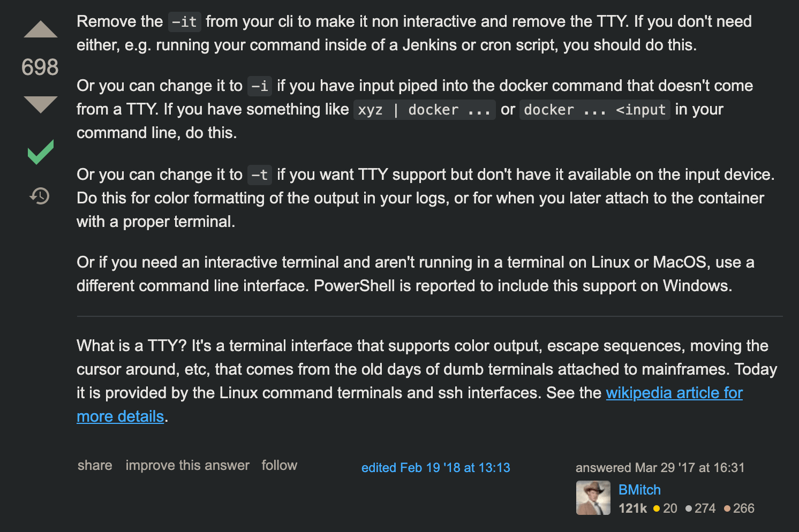Open the answer's activity history clock icon
Viewport: 799px width, 532px height.
coord(40,196)
